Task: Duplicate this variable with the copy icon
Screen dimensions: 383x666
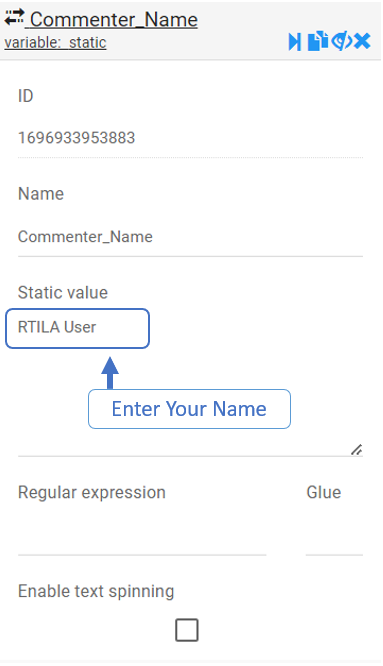Action: (318, 42)
